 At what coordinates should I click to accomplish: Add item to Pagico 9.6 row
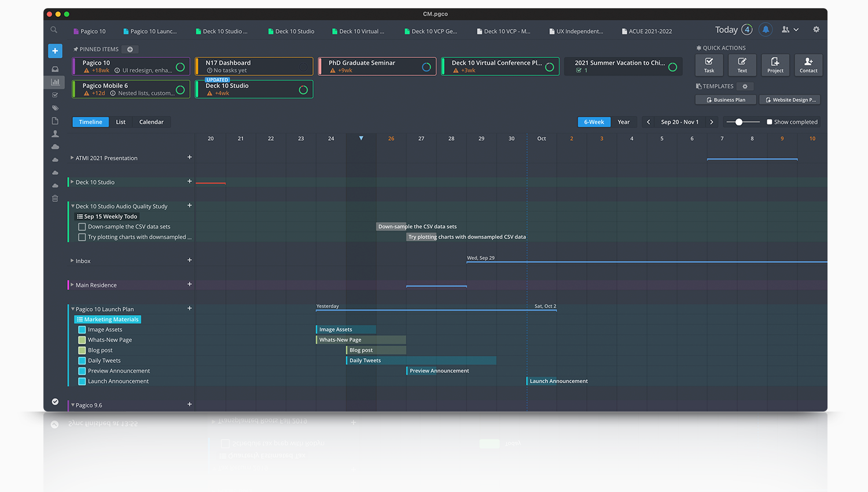pos(189,404)
